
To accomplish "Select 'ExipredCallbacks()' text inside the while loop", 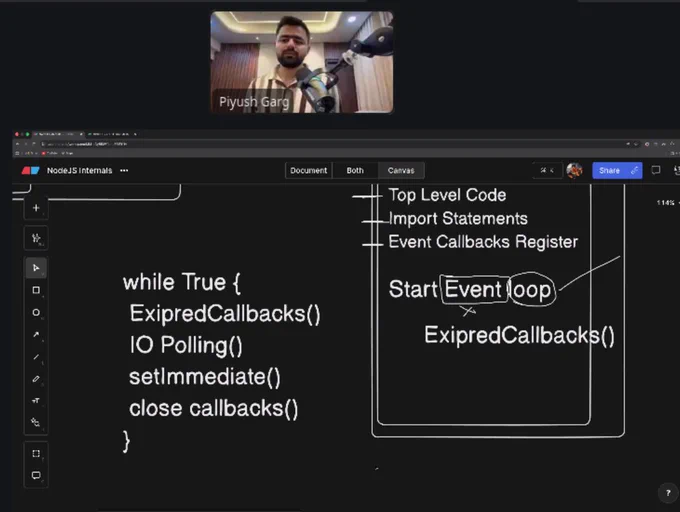I will point(225,313).
